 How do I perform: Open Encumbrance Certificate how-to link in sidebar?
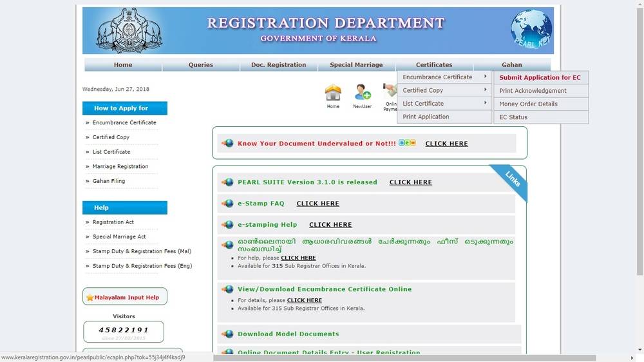tap(124, 122)
